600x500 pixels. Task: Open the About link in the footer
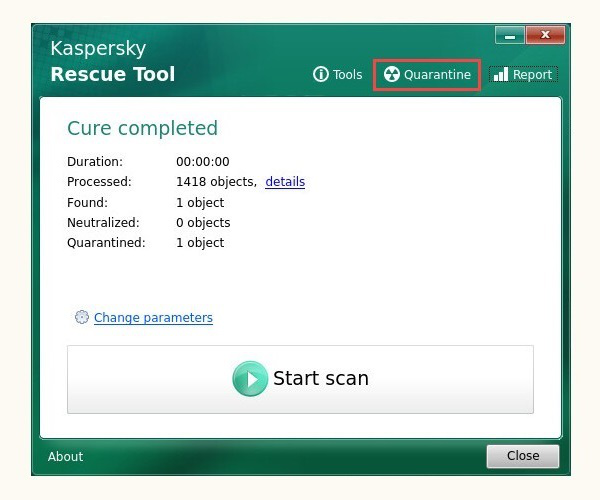pyautogui.click(x=66, y=457)
